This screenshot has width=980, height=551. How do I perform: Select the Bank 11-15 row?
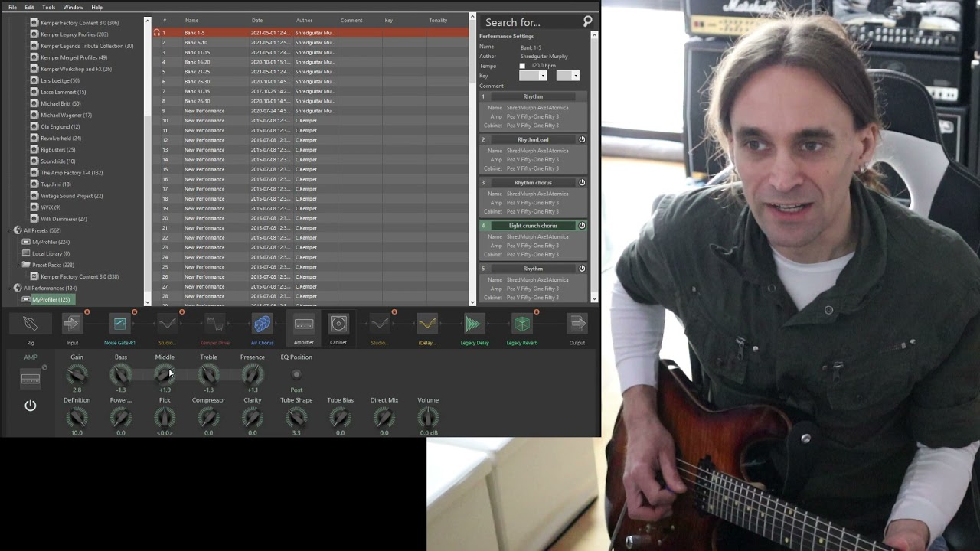(x=310, y=52)
